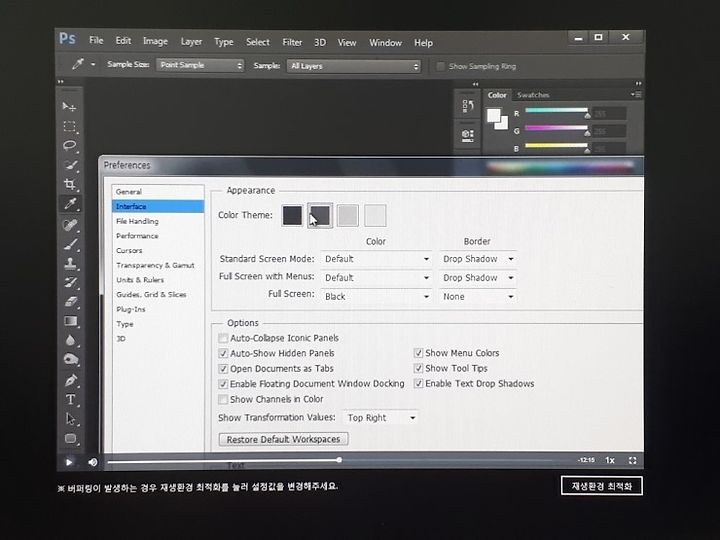This screenshot has height=540, width=720.
Task: Select the Brush tool
Action: [x=70, y=244]
